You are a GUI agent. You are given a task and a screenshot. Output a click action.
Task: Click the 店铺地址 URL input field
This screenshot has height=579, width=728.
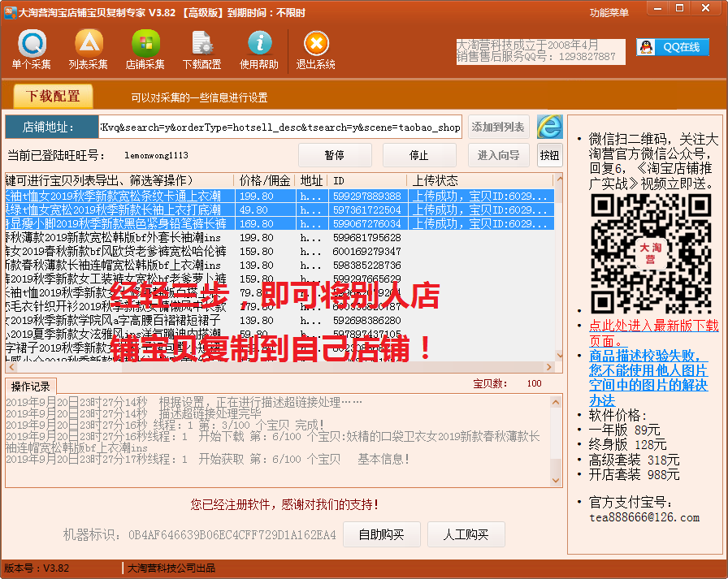(280, 127)
